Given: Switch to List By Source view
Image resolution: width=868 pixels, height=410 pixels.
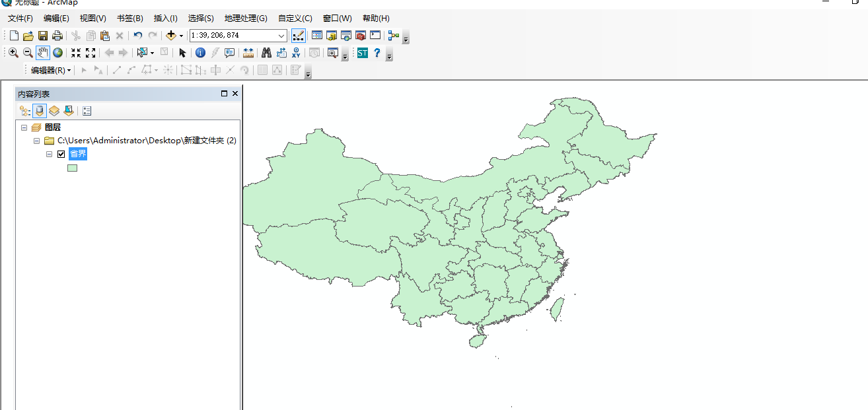Looking at the screenshot, I should click(x=40, y=111).
